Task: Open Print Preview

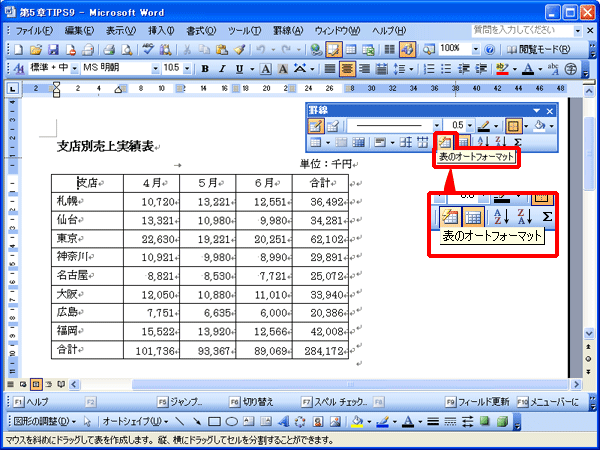Action: tap(127, 49)
